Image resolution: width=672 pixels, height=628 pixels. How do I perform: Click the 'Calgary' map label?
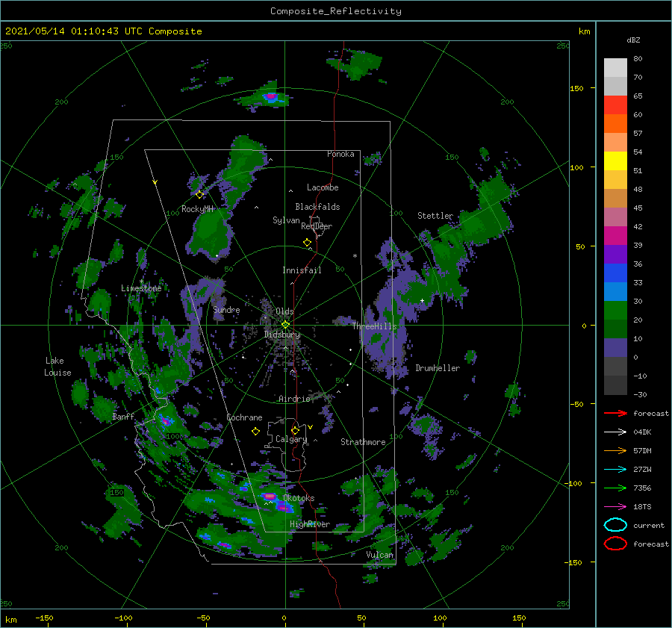pos(291,439)
